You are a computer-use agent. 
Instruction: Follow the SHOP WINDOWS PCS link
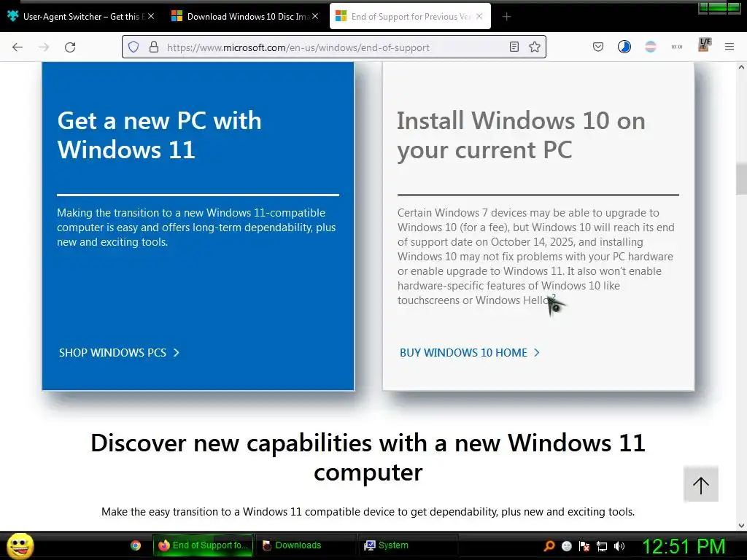pos(119,353)
